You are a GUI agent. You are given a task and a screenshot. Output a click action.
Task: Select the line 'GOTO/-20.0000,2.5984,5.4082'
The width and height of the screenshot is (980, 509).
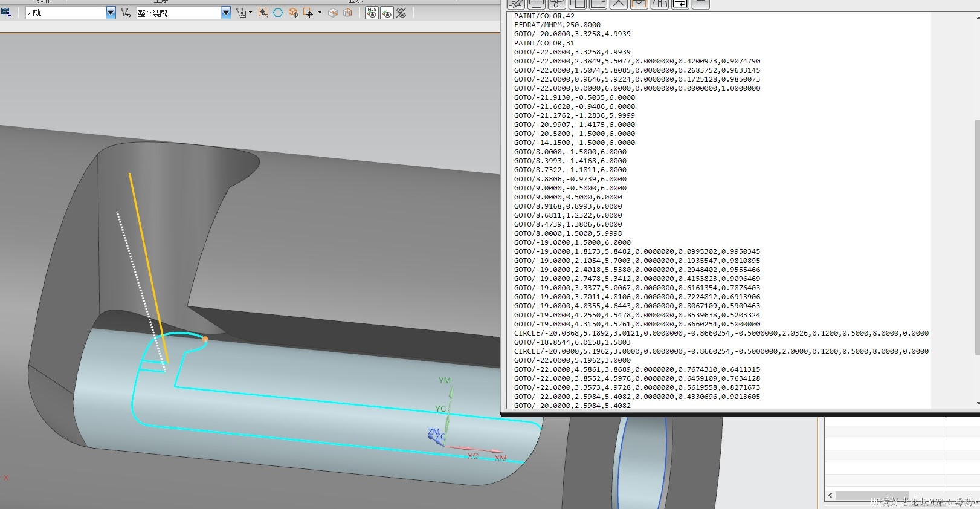coord(572,406)
